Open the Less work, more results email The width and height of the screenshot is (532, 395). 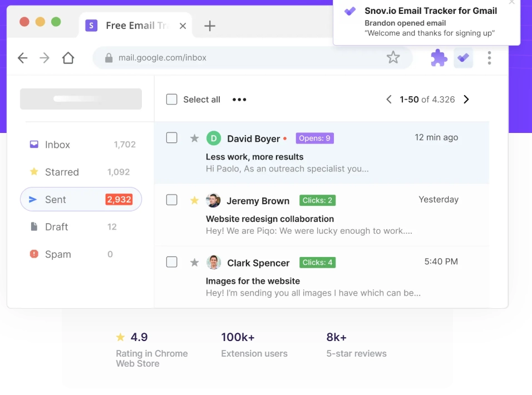[x=322, y=153]
